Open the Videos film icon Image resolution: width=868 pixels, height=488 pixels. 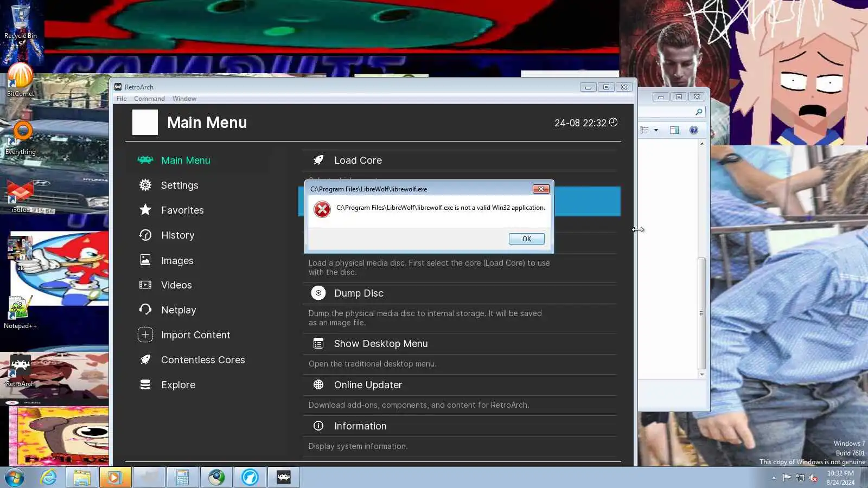tap(145, 285)
